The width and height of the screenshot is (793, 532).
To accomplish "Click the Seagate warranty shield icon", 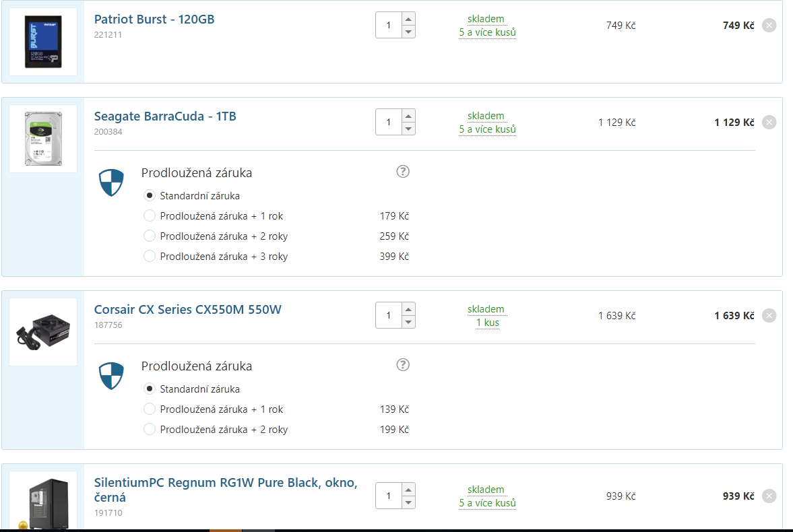I will point(111,182).
